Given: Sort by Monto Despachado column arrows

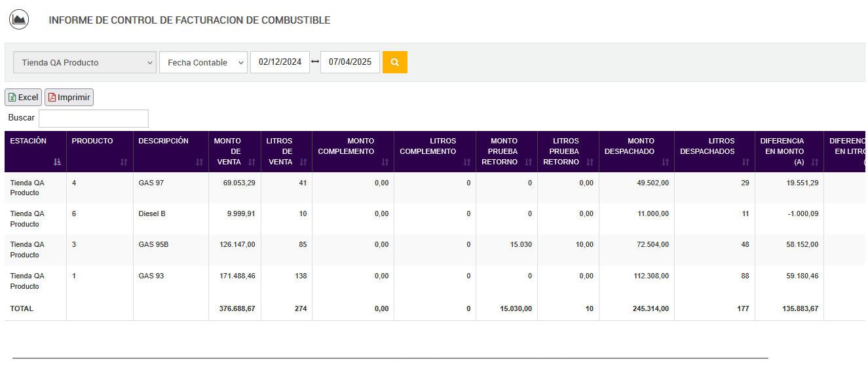Looking at the screenshot, I should (x=665, y=162).
